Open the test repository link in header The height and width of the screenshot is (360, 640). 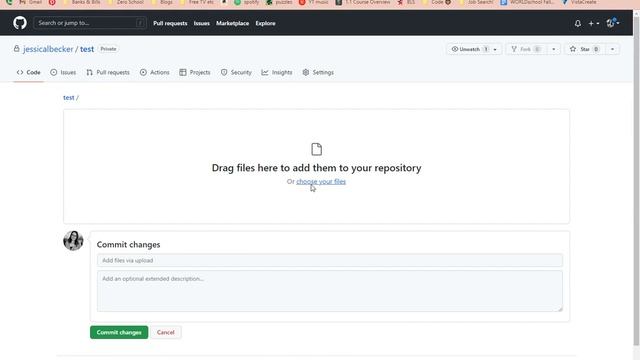click(87, 49)
